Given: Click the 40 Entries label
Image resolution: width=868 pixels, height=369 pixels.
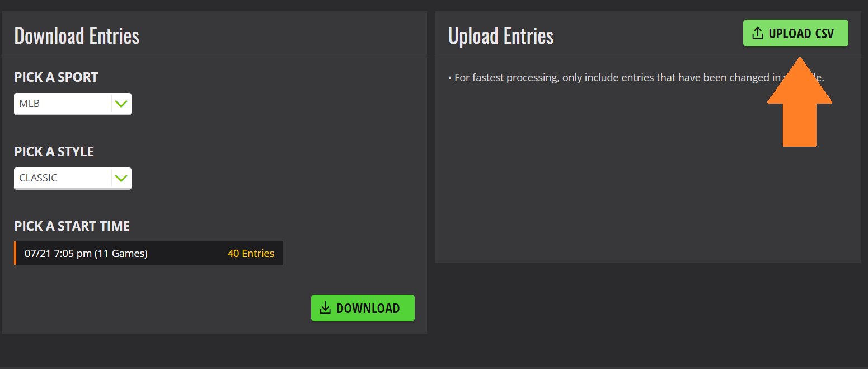Looking at the screenshot, I should [x=251, y=253].
